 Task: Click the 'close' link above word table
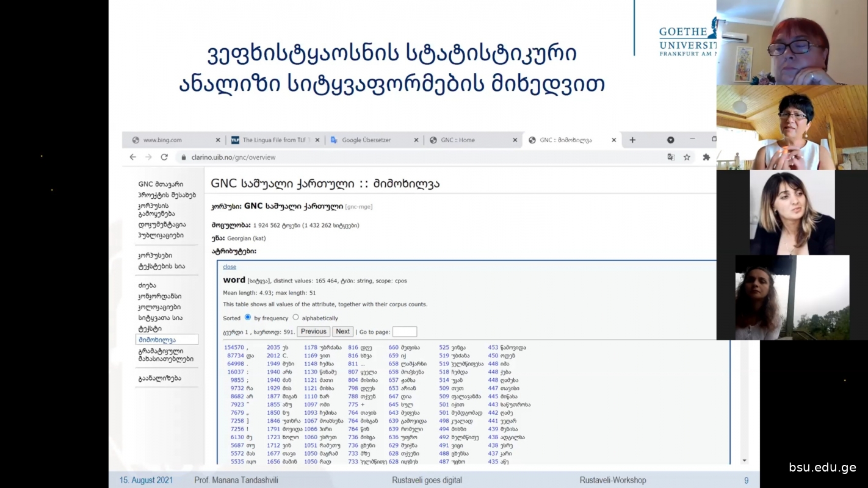click(230, 267)
